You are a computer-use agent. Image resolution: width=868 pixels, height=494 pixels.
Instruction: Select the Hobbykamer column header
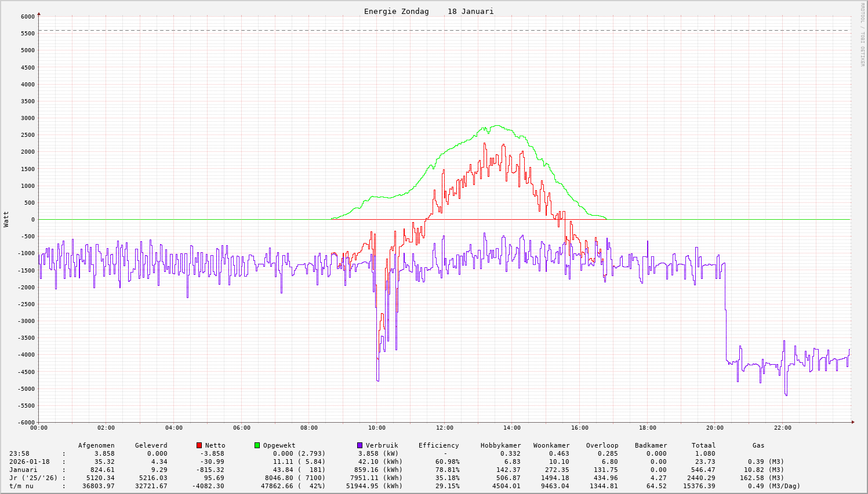tap(500, 445)
